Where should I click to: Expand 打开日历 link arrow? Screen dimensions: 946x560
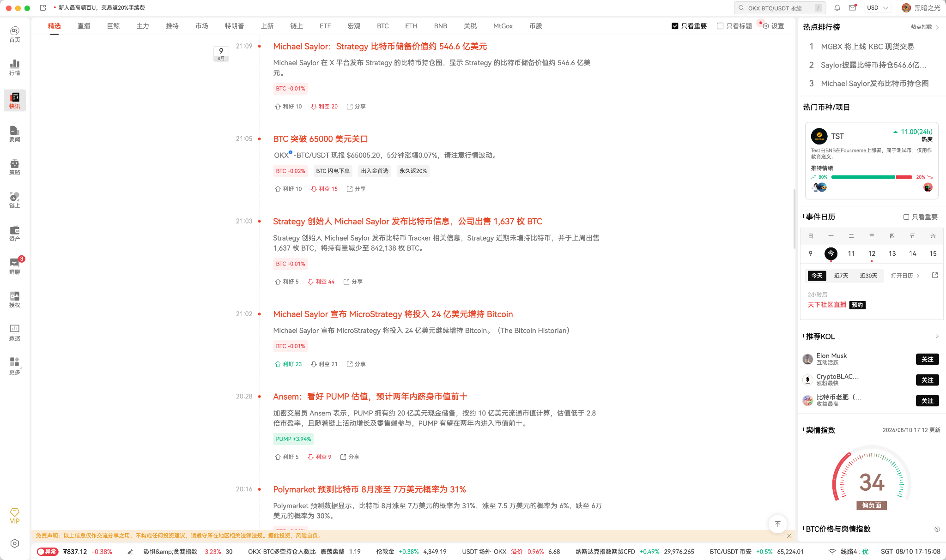(918, 276)
